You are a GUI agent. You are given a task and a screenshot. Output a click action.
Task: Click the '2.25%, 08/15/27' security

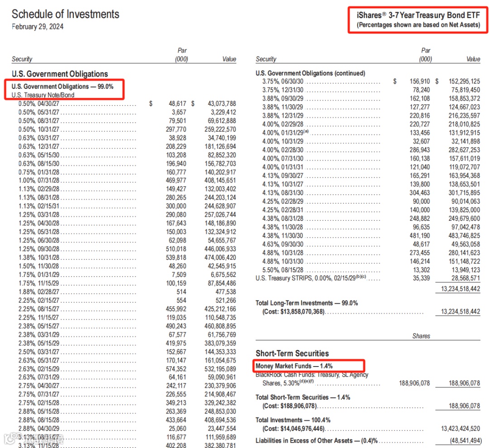38,309
